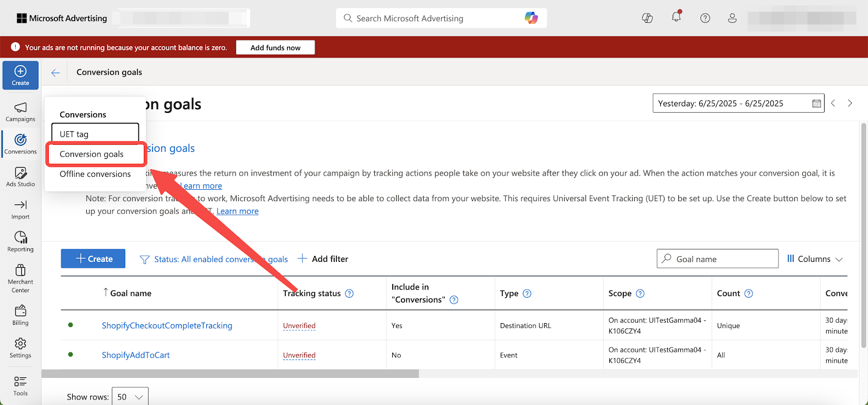Open ShopifyCheckoutCompleteTracking goal link

point(167,325)
